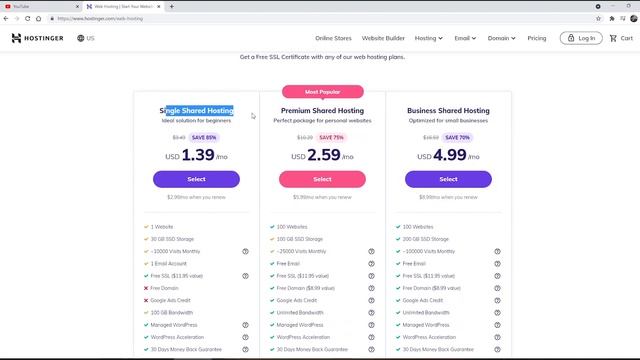Click help icon for Single WordPress Acceleration
640x360 pixels.
[x=245, y=337]
